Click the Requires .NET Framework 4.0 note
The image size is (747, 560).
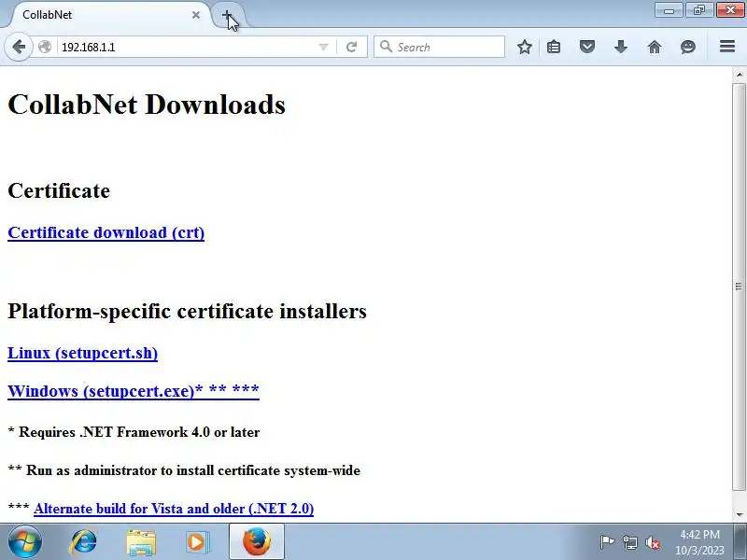(x=134, y=432)
